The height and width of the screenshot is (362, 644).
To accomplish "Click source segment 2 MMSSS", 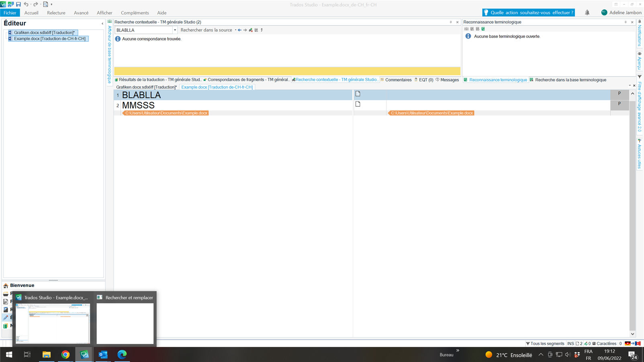I will coord(236,105).
